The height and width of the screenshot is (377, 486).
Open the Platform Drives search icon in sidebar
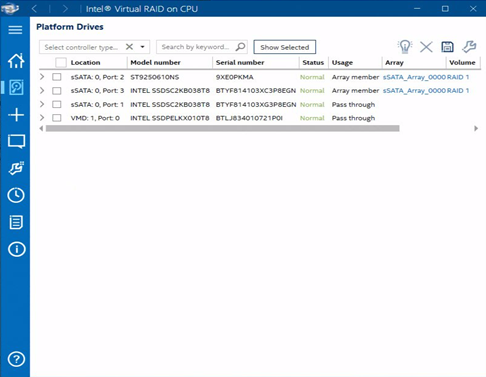pyautogui.click(x=16, y=88)
